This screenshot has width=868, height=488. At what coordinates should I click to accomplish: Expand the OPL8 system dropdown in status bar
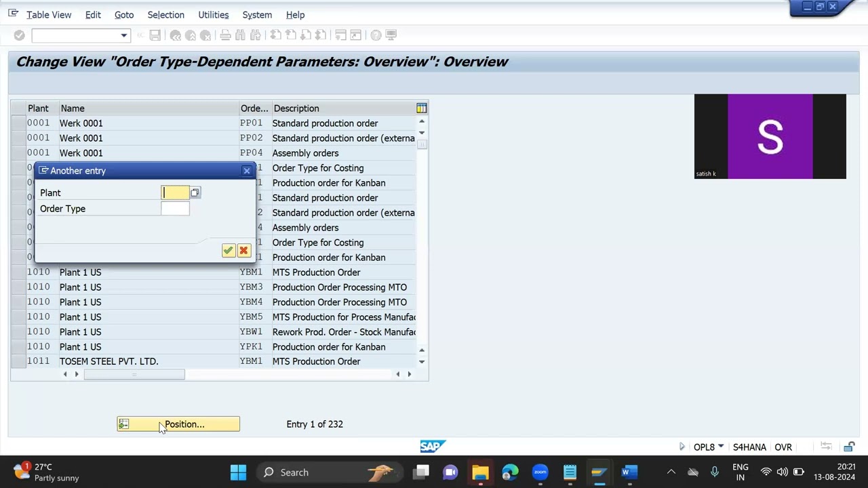click(x=721, y=447)
